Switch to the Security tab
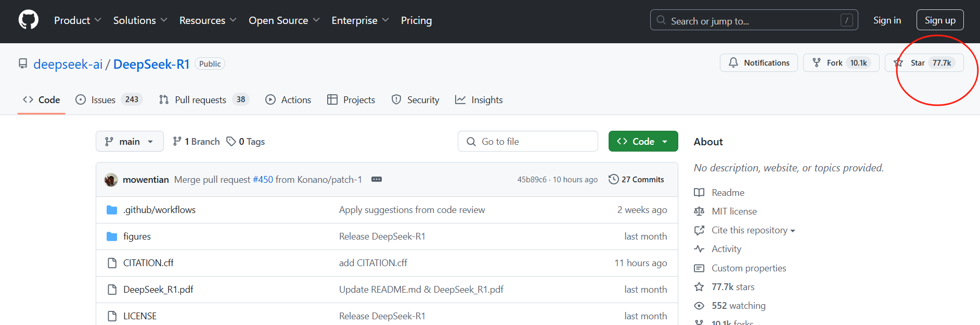This screenshot has height=325, width=980. coord(415,99)
